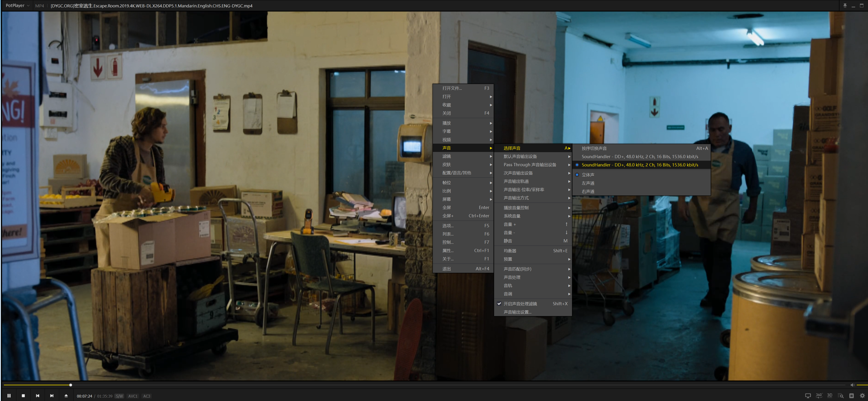Choose 全屏+ menu entry
This screenshot has width=868, height=401.
tap(464, 216)
